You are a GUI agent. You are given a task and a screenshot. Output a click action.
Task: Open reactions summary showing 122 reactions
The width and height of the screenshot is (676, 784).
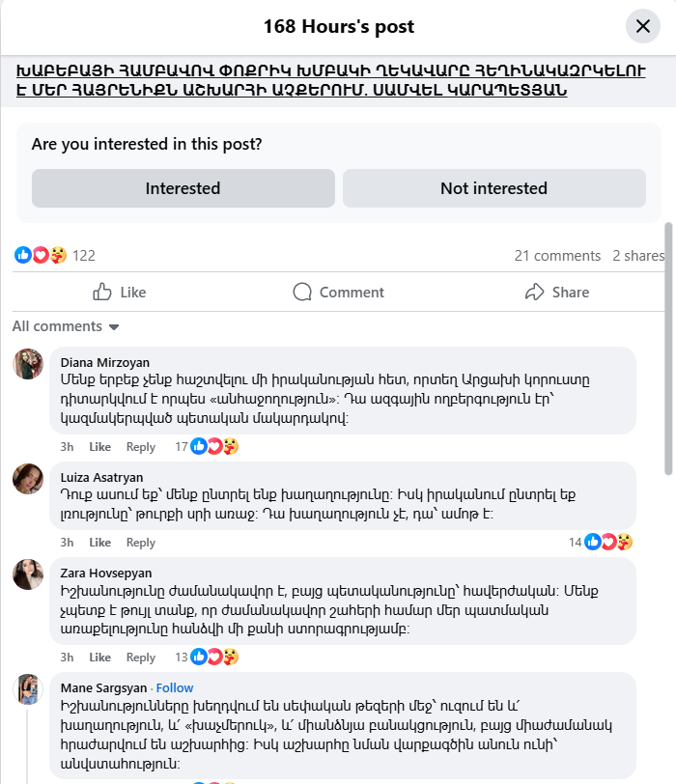click(55, 255)
